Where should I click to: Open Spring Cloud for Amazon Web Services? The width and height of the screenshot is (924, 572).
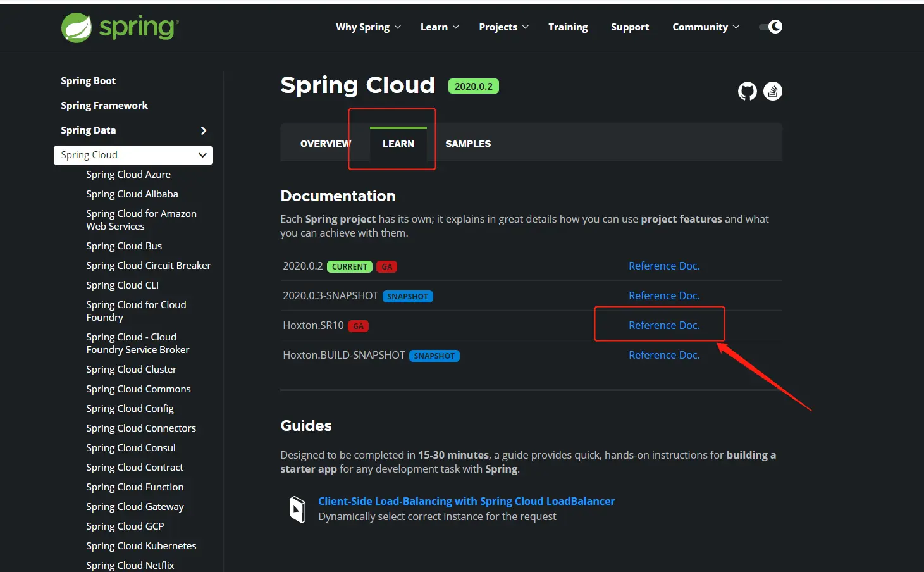pyautogui.click(x=141, y=220)
